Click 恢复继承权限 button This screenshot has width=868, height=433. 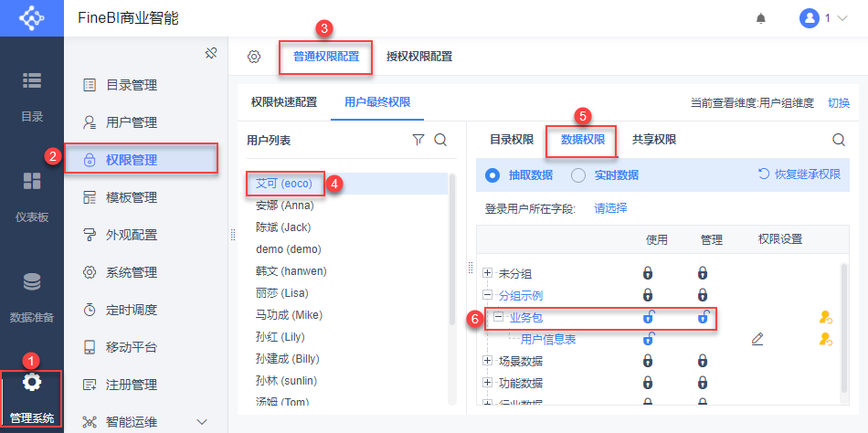tap(799, 174)
